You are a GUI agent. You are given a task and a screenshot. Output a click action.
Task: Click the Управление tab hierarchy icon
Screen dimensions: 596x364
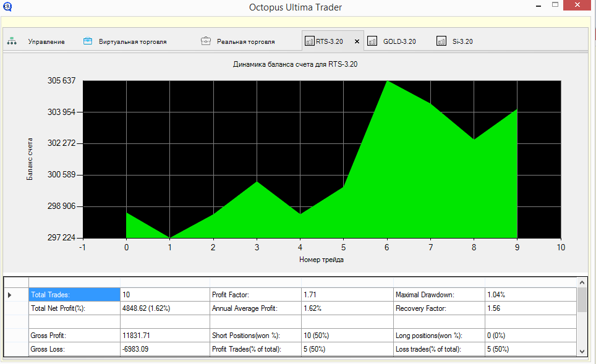(x=12, y=41)
